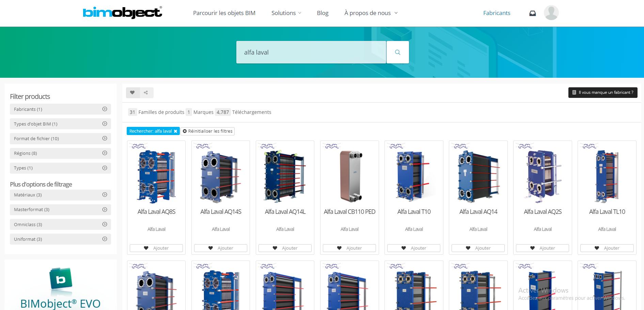Open the Alfa Laval AQ14L product image
644x310 pixels.
click(x=285, y=177)
